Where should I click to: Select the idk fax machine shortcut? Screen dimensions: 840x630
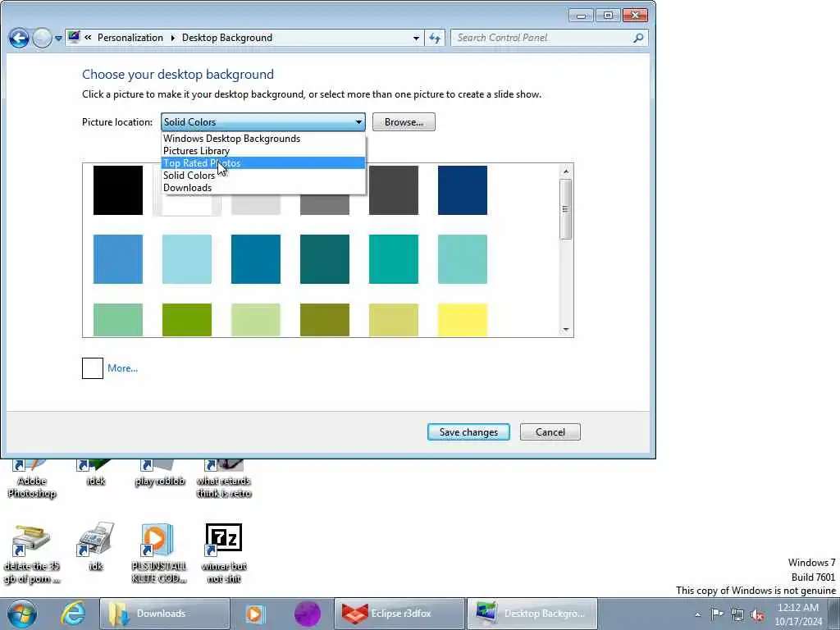click(95, 546)
